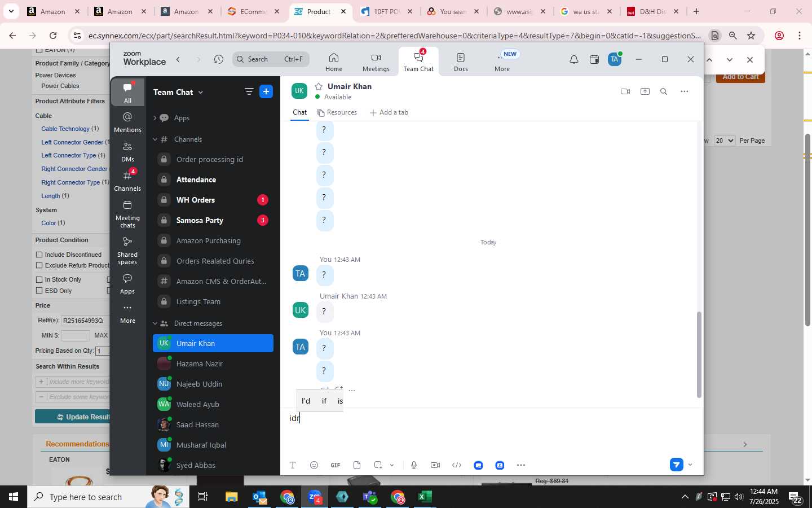
Task: Filter Team Chat list
Action: click(x=249, y=91)
